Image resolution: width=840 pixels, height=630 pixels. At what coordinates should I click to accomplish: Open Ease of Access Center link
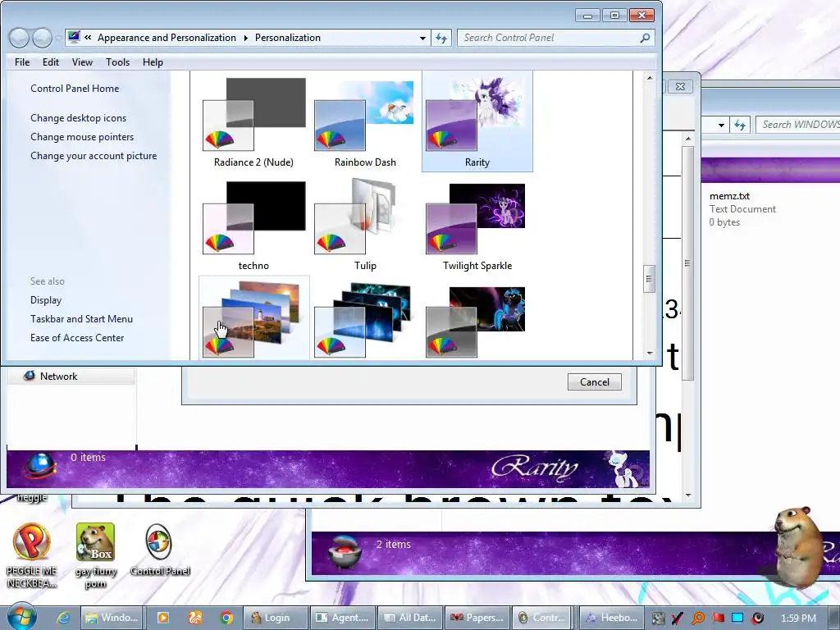[x=76, y=338]
